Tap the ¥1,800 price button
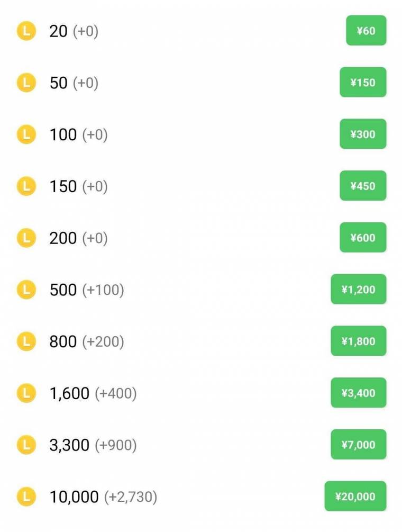This screenshot has width=402, height=532. point(358,341)
